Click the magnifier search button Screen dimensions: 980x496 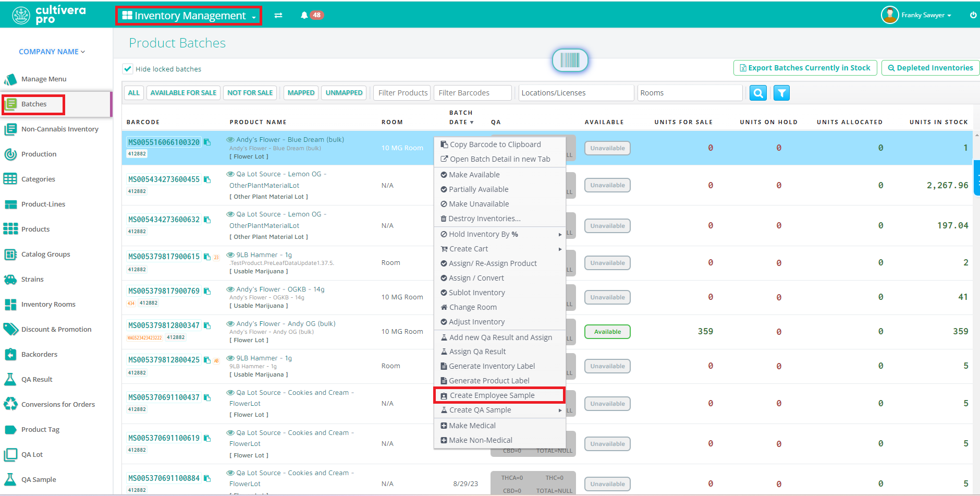[758, 93]
